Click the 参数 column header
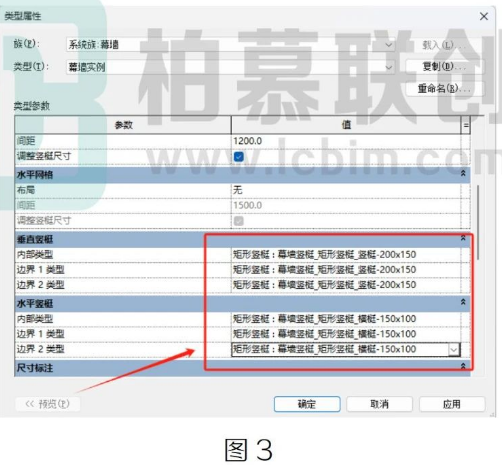This screenshot has width=502, height=465. click(123, 125)
